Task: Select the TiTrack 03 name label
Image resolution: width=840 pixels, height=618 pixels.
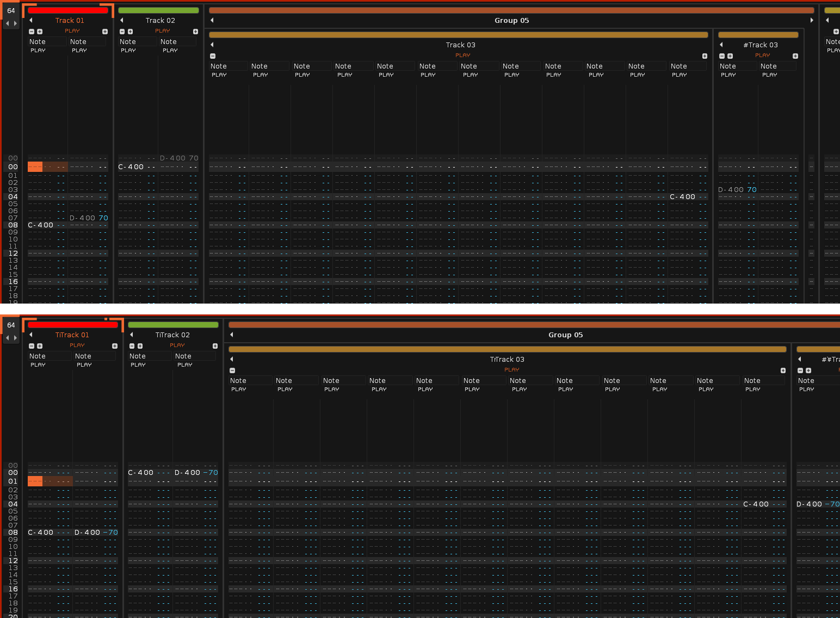Action: [507, 360]
